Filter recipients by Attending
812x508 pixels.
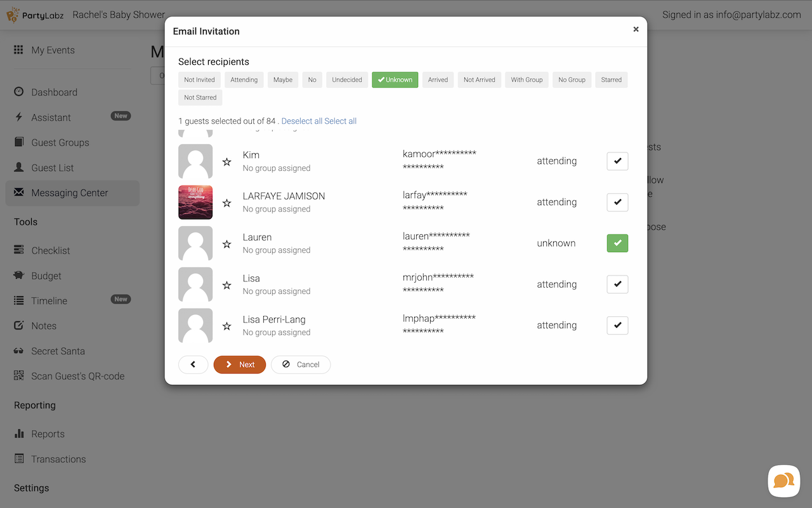244,80
